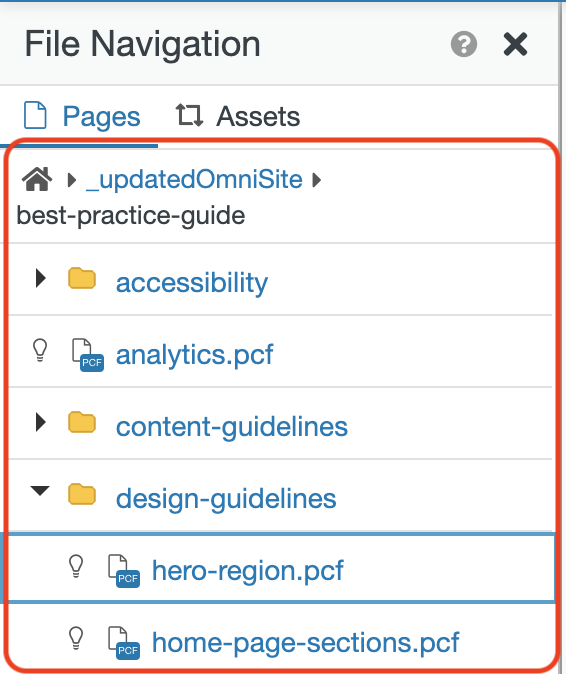The height and width of the screenshot is (674, 566).
Task: Expand the accessibility folder tree arrow
Action: point(40,278)
